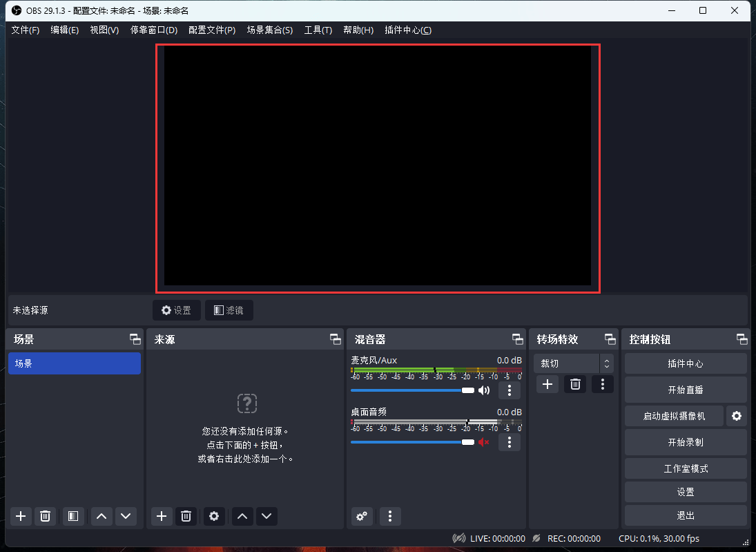
Task: Click CPU: 0.1%, 30.00 fps status
Action: coord(659,538)
